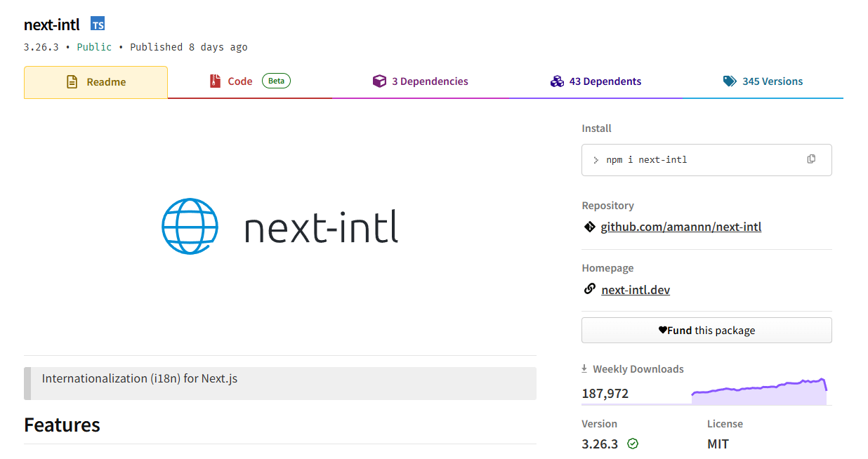This screenshot has height=459, width=868.
Task: Click the Features heading
Action: click(x=62, y=425)
